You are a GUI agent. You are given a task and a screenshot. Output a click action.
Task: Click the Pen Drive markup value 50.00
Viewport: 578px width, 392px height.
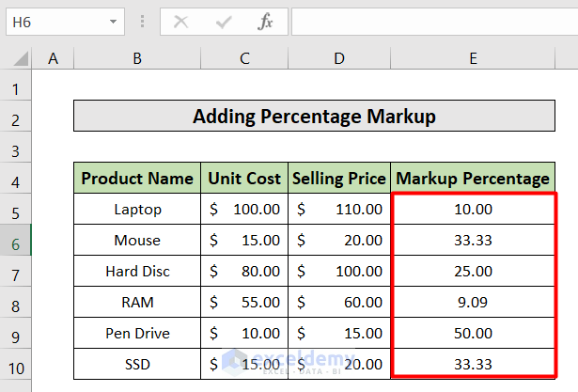473,333
